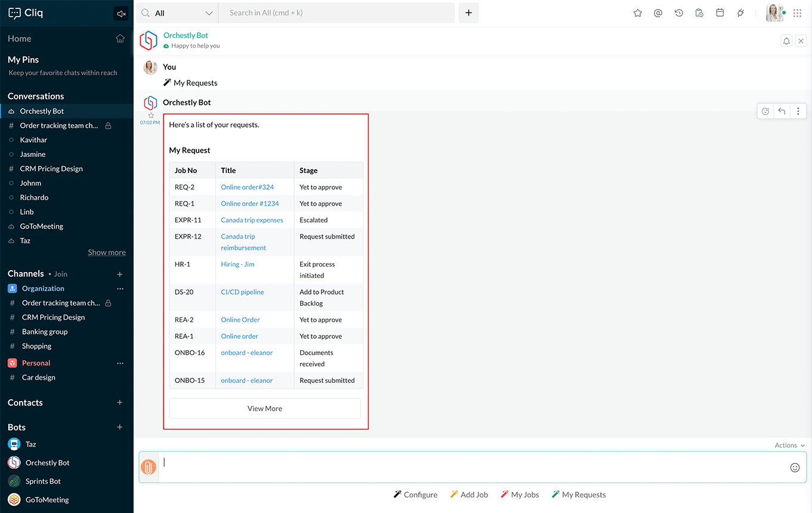Open the apps grid icon

click(798, 13)
